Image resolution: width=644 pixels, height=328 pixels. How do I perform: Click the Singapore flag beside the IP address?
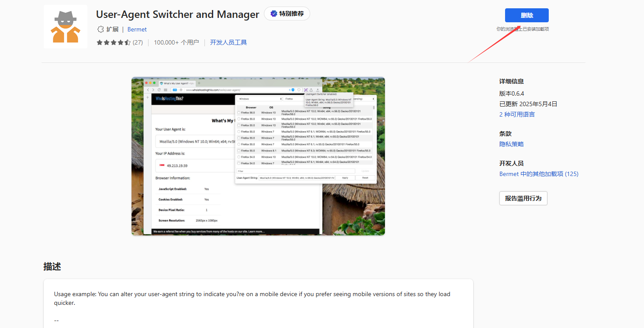point(162,166)
